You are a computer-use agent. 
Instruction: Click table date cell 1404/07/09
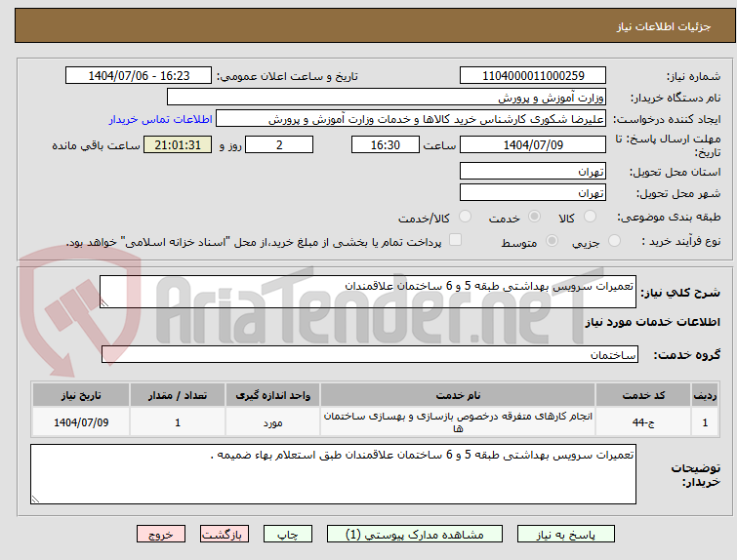(81, 422)
